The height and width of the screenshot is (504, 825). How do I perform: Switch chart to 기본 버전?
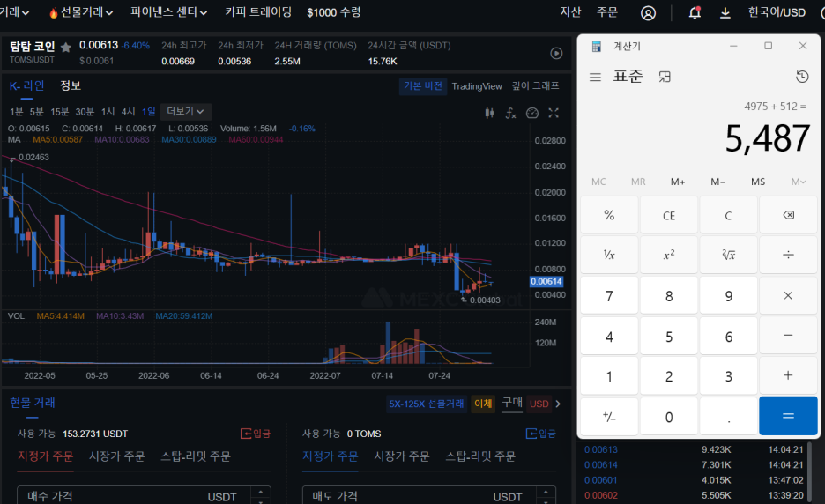point(423,85)
